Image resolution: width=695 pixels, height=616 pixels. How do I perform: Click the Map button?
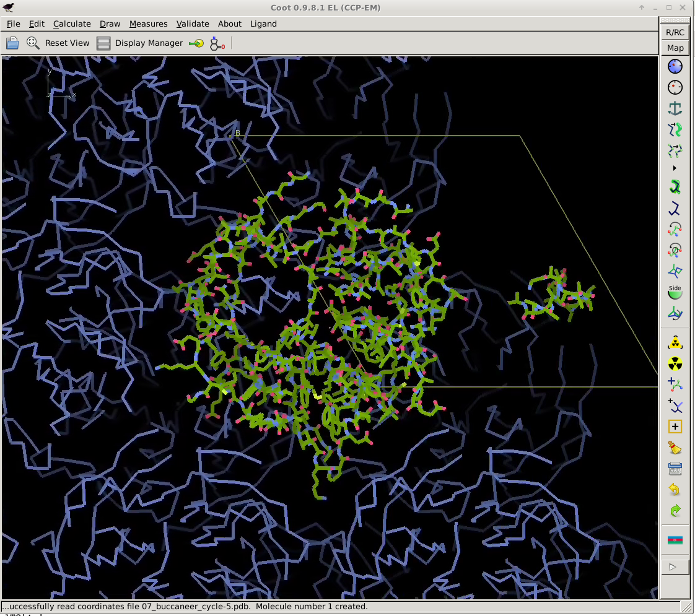[675, 48]
